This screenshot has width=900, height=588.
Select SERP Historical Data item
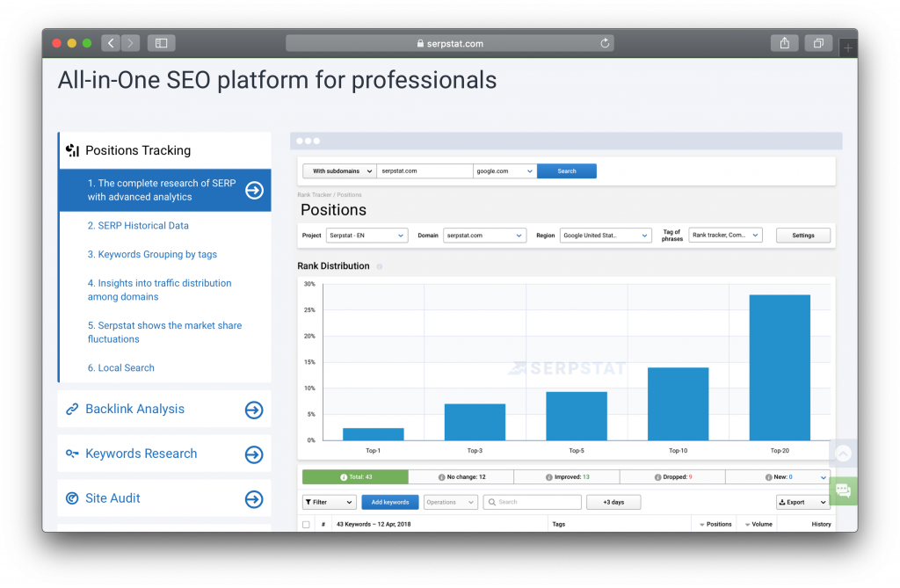click(138, 226)
